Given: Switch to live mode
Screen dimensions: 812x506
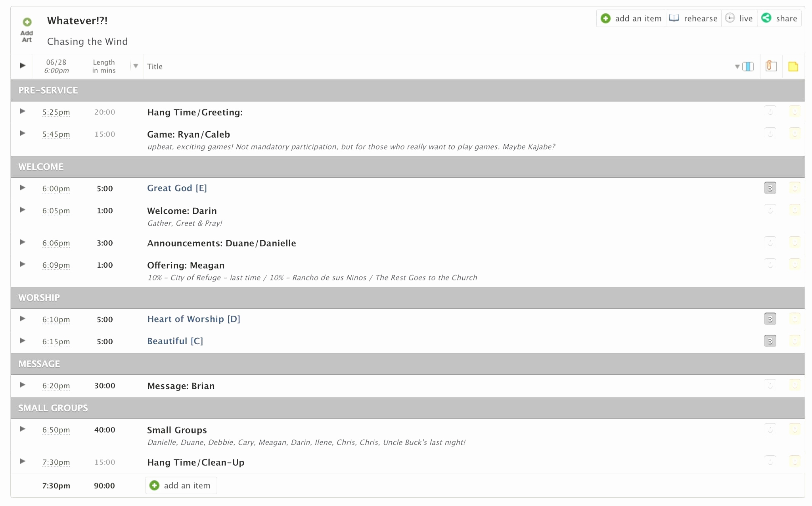Looking at the screenshot, I should (739, 19).
